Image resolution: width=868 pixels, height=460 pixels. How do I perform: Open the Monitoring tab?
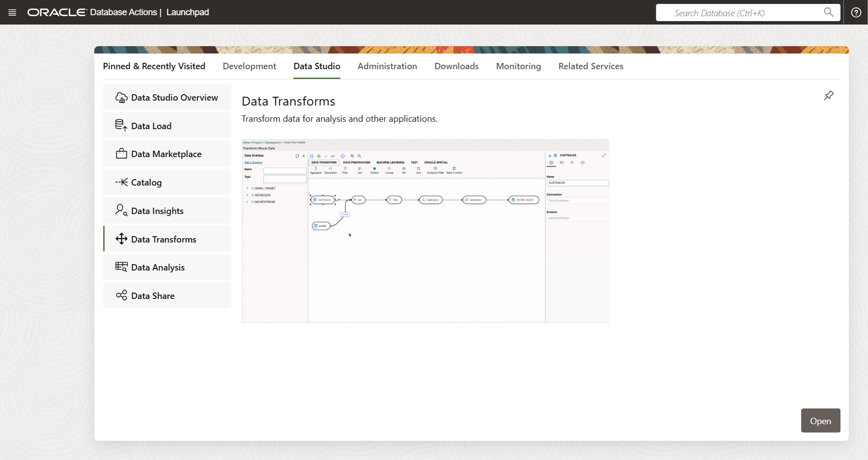518,66
